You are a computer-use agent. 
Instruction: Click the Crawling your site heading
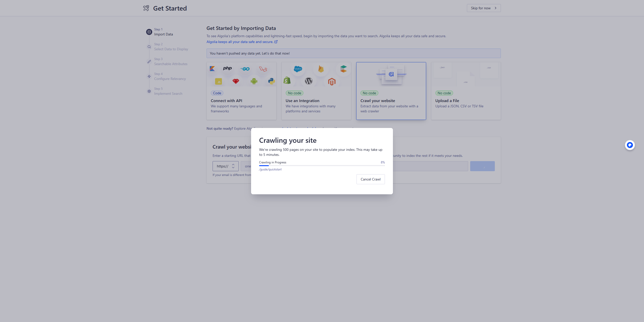point(288,140)
